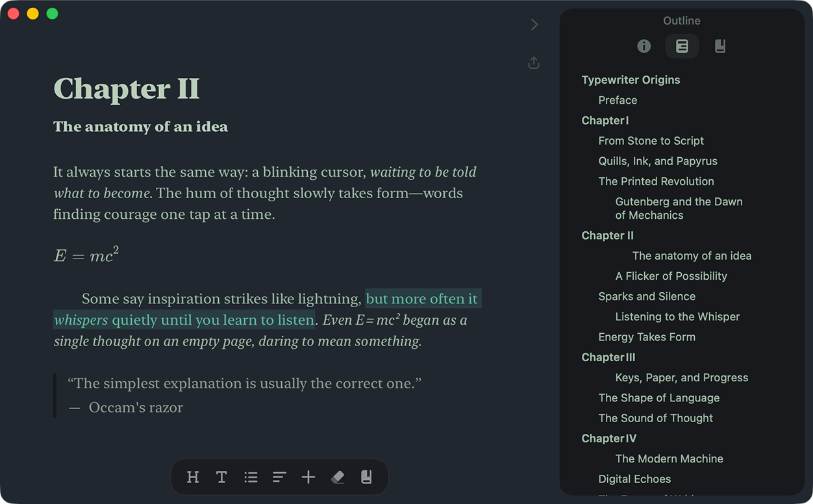Select Typewriter Origins outline heading
The image size is (813, 504).
click(631, 80)
